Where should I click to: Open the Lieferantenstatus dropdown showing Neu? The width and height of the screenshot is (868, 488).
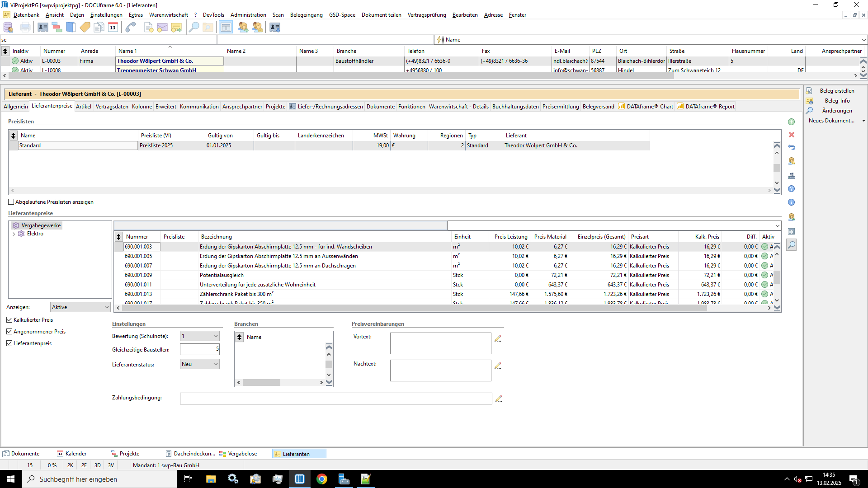click(x=199, y=364)
